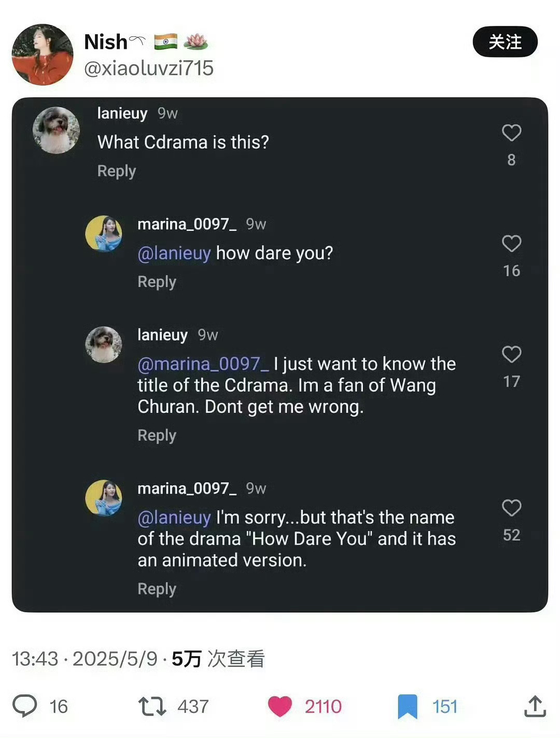
Task: Open Nish's profile avatar
Action: (x=43, y=54)
